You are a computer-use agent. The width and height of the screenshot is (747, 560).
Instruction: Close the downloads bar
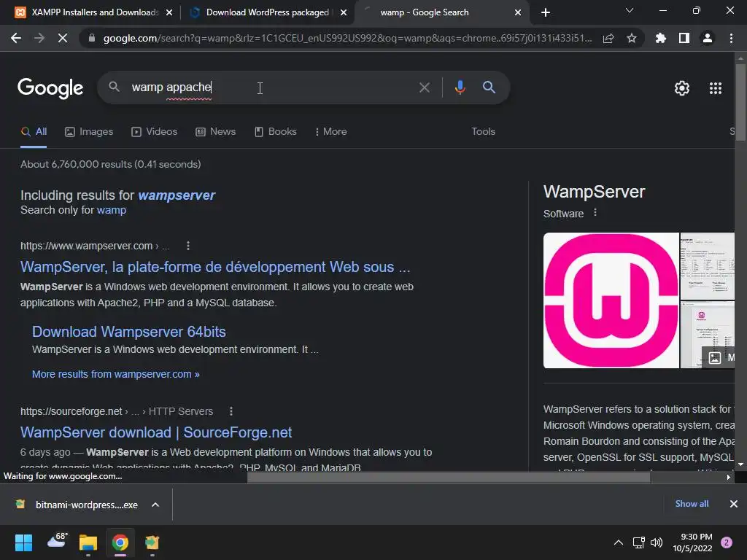734,504
